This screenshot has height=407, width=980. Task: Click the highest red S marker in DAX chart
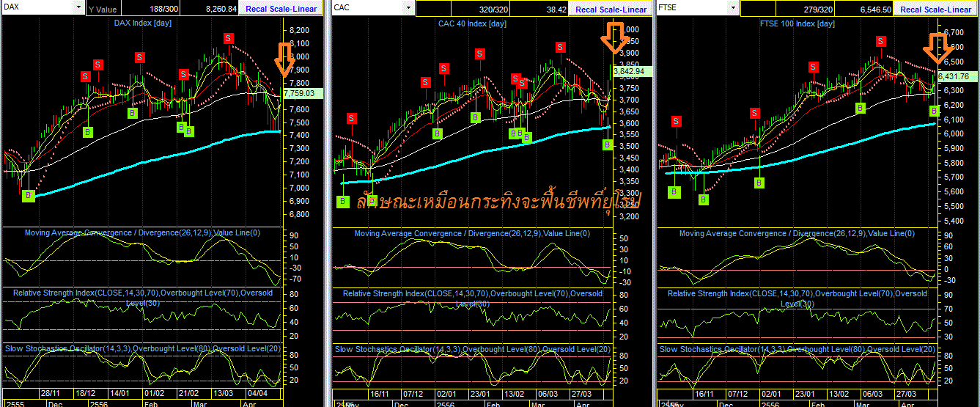click(x=229, y=38)
